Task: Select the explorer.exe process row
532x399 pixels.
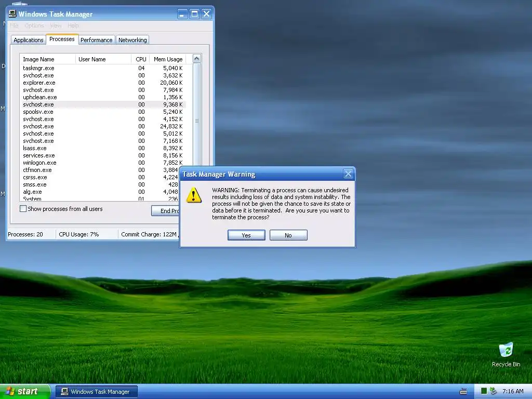Action: pos(103,83)
